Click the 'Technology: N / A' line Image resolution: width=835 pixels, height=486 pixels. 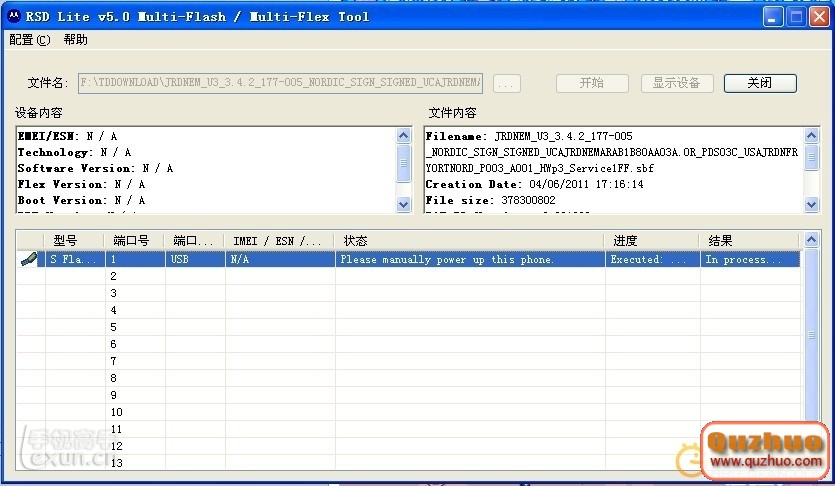coord(75,152)
